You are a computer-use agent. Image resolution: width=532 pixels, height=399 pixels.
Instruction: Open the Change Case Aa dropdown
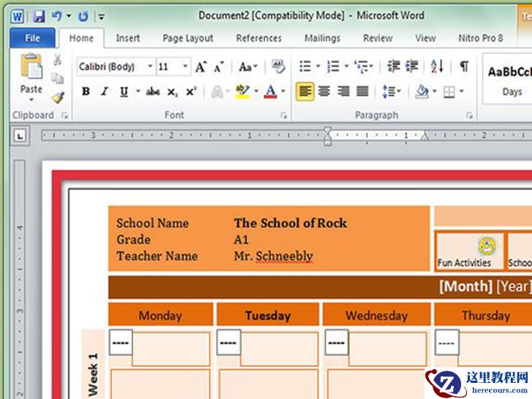coord(248,66)
